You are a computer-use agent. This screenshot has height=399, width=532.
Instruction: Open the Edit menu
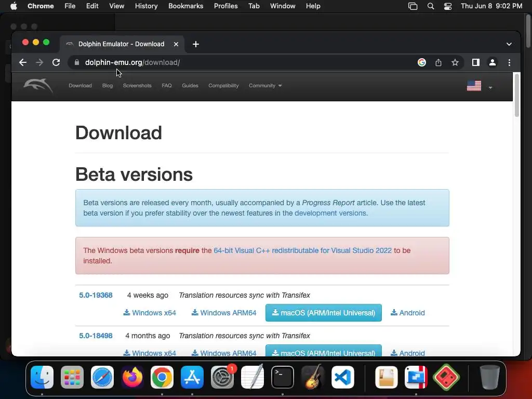pyautogui.click(x=92, y=6)
